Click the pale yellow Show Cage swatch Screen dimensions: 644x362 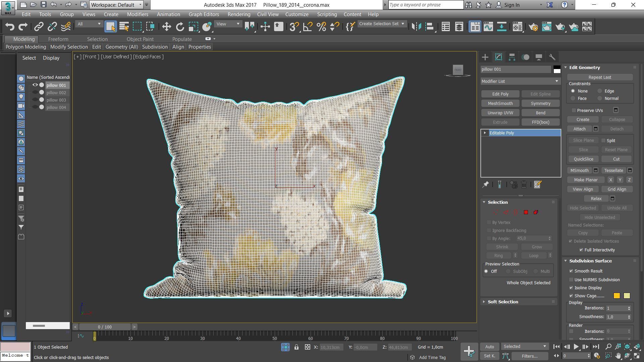pos(627,296)
